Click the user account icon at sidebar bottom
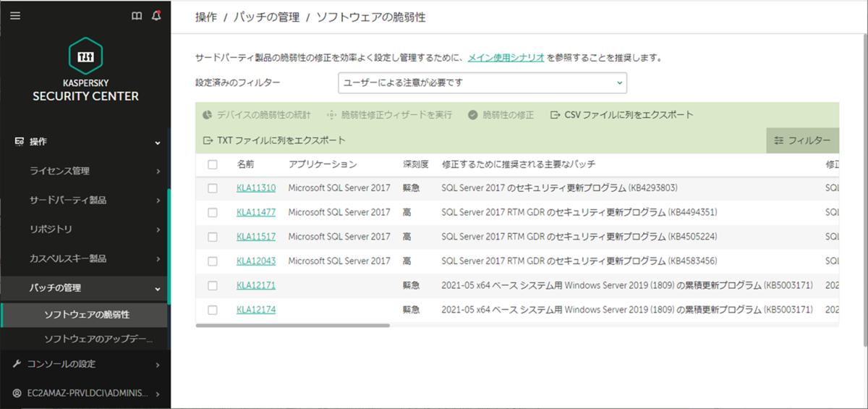The image size is (868, 409). pos(17,393)
